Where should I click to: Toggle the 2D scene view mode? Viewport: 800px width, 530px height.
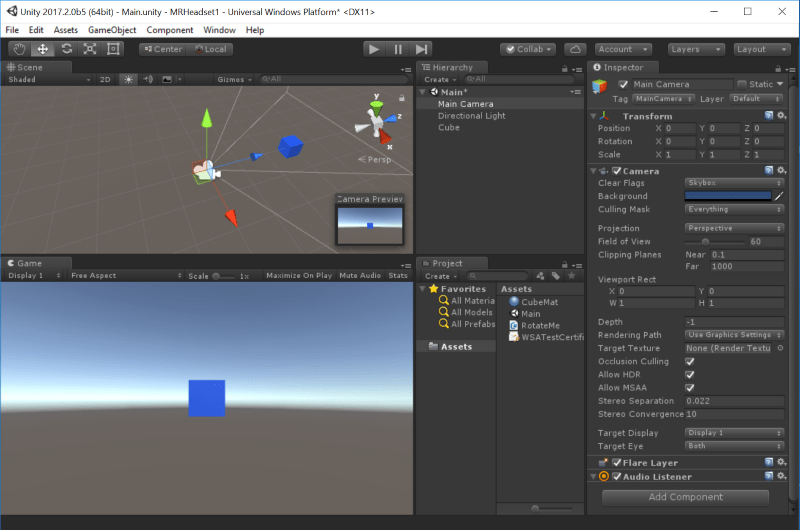(x=105, y=79)
